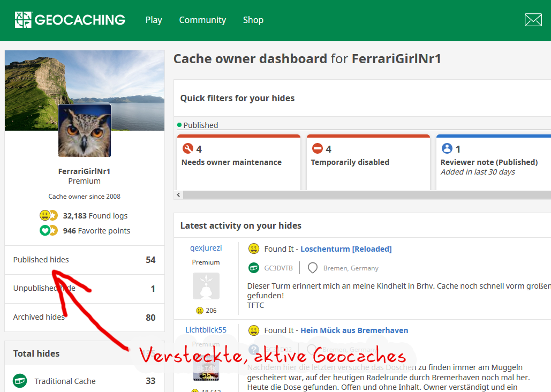The image size is (551, 392).
Task: Click the Geocaching logo icon
Action: pos(23,20)
